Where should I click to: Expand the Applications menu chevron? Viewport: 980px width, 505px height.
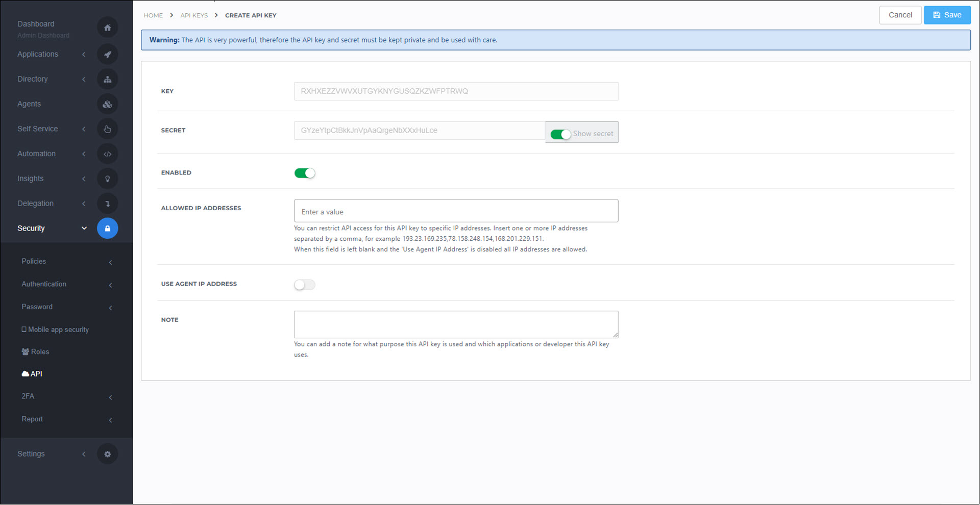(84, 55)
